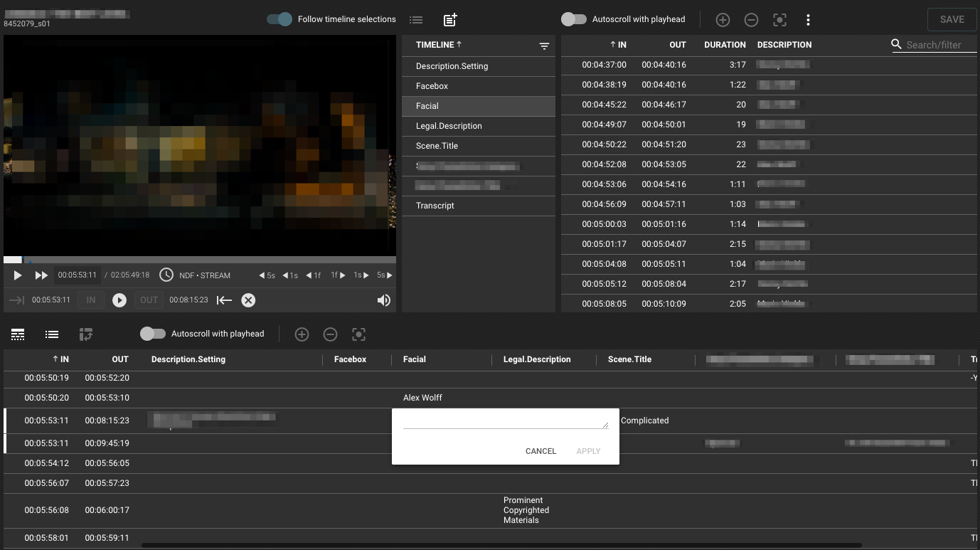Open the timeline filter icon
Viewport: 980px width, 550px height.
544,46
